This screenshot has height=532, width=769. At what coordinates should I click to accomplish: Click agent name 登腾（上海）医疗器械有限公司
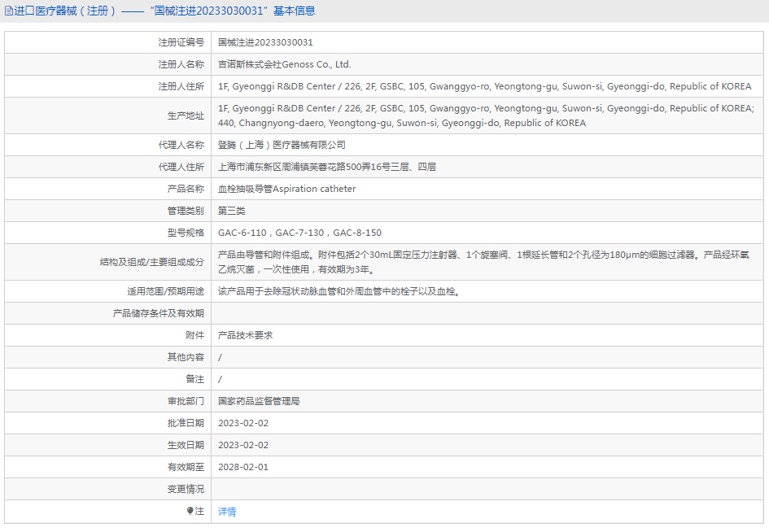282,145
